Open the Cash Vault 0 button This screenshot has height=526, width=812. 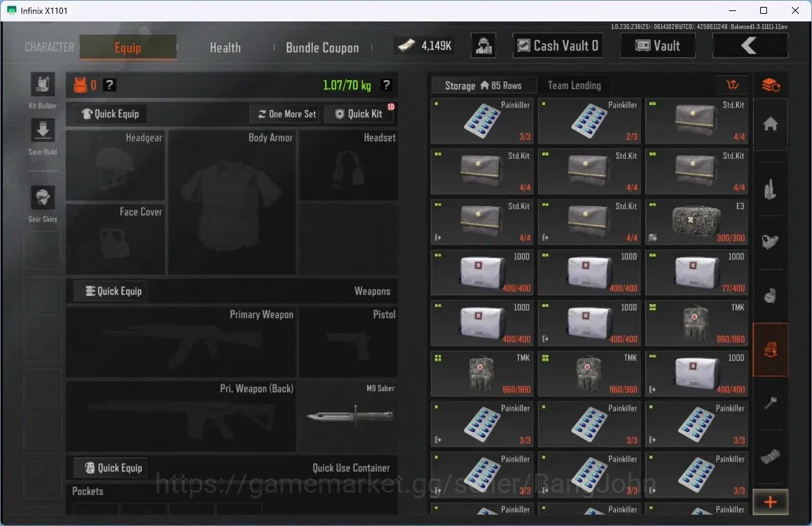558,46
